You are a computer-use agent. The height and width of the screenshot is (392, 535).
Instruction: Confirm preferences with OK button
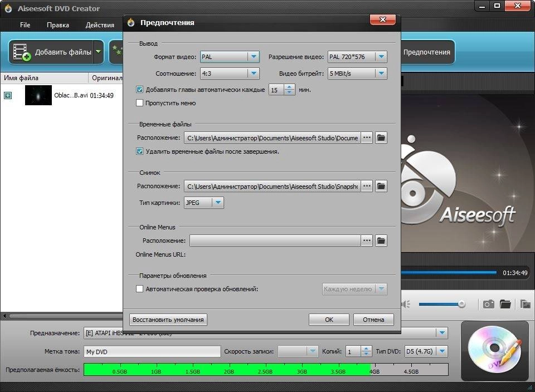tap(329, 320)
